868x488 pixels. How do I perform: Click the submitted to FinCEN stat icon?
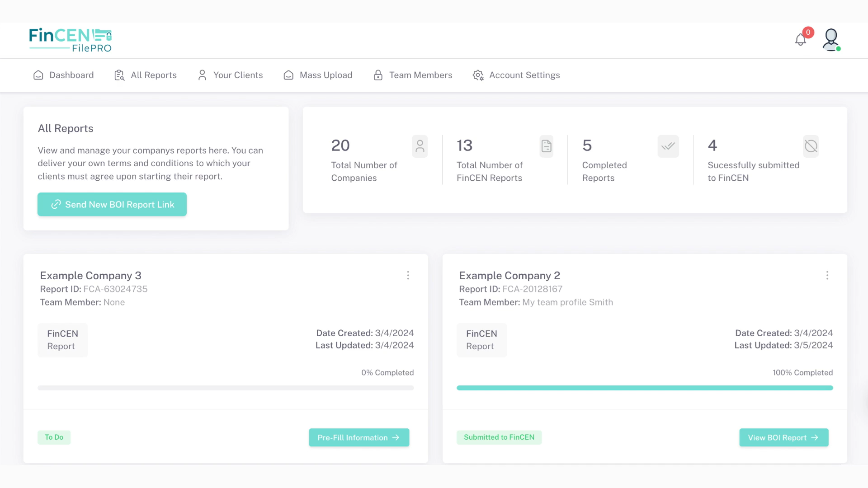click(811, 146)
